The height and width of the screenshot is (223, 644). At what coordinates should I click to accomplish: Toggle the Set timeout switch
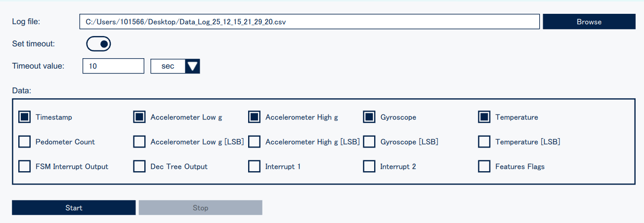click(x=98, y=44)
